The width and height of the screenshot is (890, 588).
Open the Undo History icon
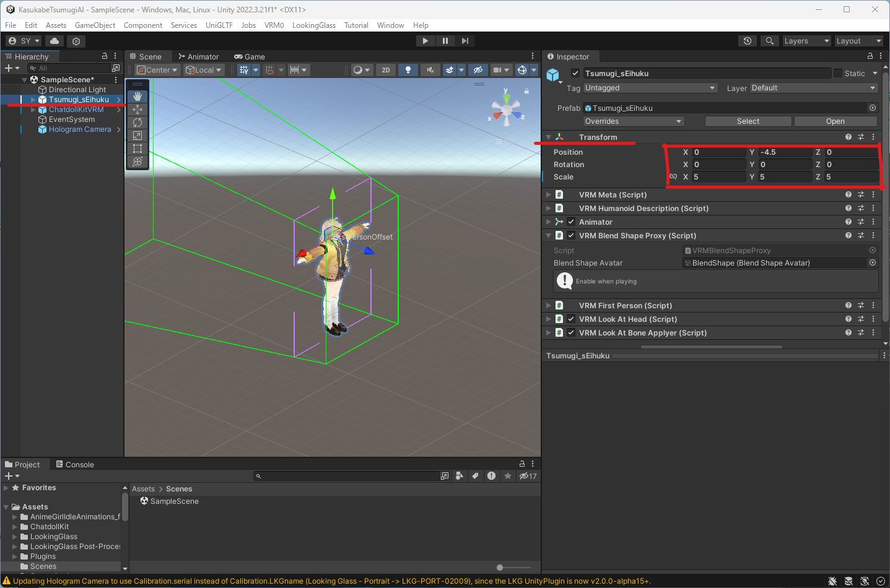tap(748, 41)
